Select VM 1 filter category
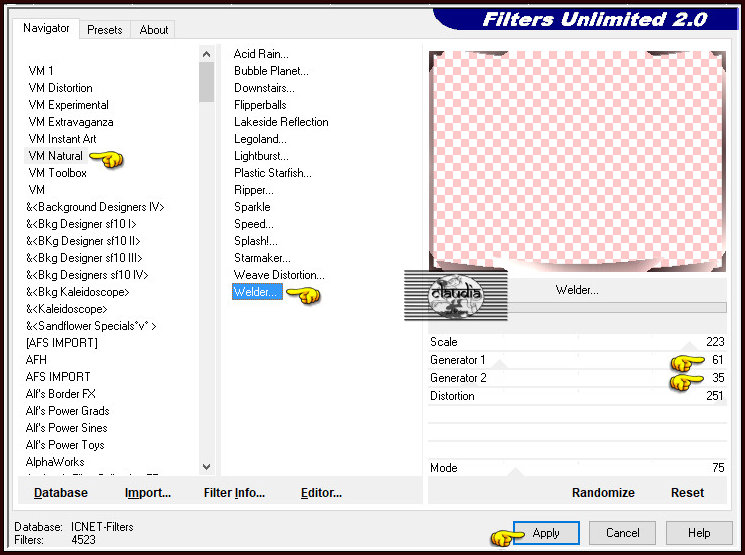Image resolution: width=745 pixels, height=555 pixels. (x=41, y=71)
